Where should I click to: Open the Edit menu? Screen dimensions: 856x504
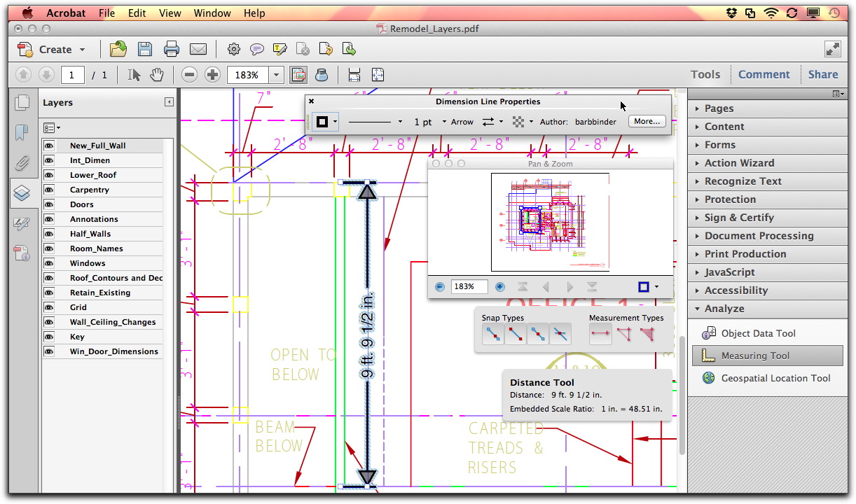137,13
